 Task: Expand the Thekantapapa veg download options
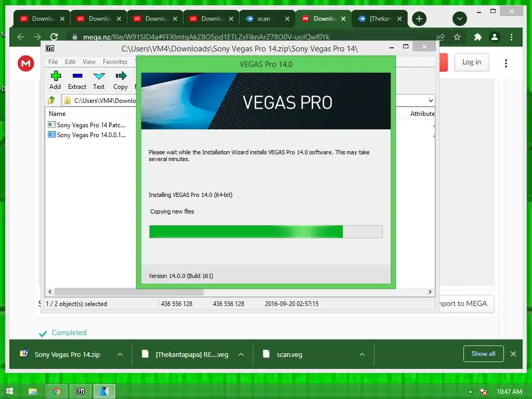(241, 354)
